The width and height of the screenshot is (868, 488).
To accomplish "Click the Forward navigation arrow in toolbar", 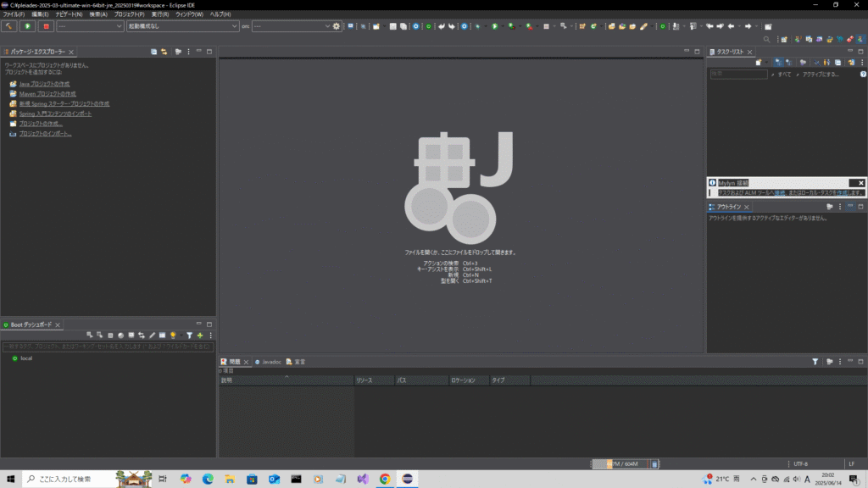I will tap(748, 26).
